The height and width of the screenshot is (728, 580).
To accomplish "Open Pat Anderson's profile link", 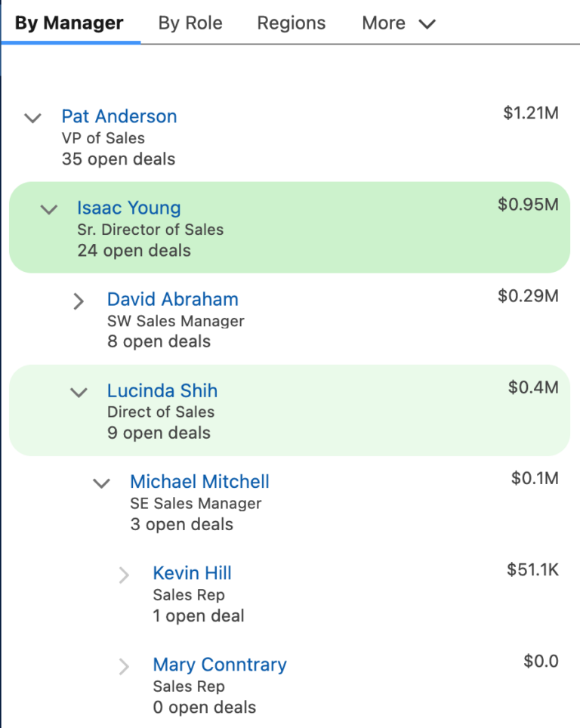I will coord(119,116).
